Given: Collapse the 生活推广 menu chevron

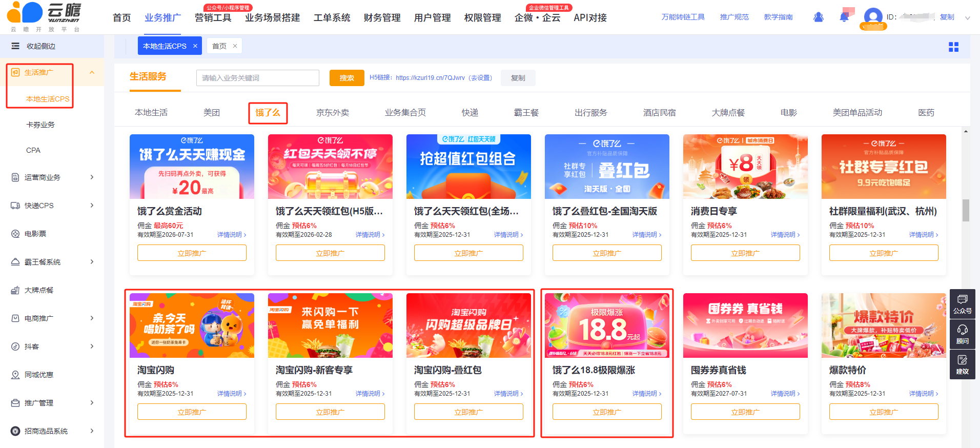Looking at the screenshot, I should 92,72.
